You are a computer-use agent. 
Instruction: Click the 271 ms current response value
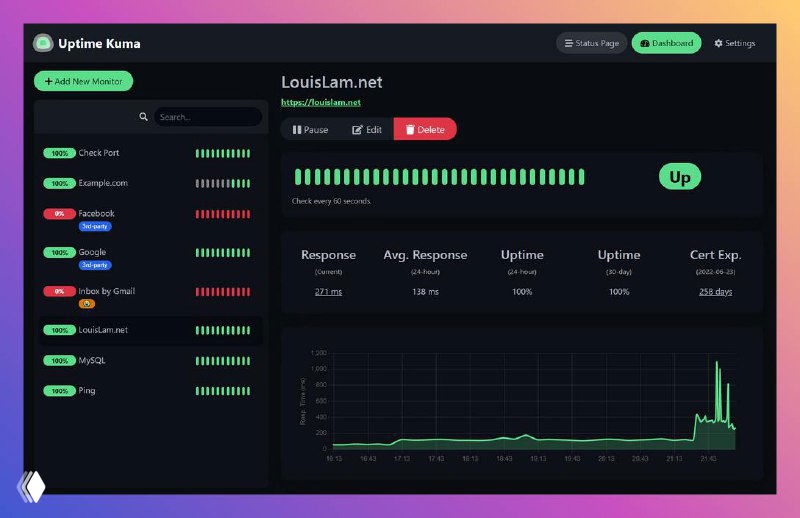pyautogui.click(x=329, y=291)
